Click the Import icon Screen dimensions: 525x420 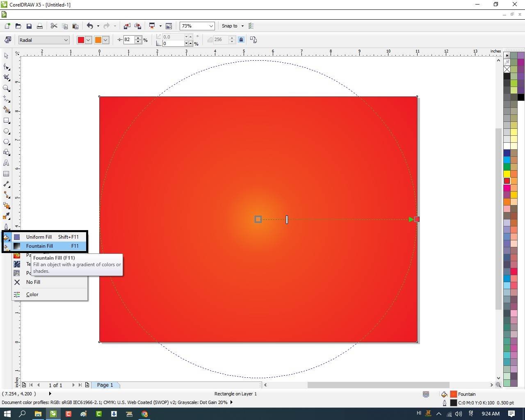pyautogui.click(x=127, y=26)
